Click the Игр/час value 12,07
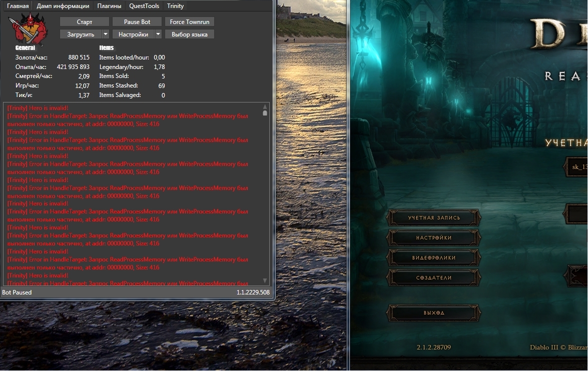This screenshot has height=371, width=588. pyautogui.click(x=82, y=85)
